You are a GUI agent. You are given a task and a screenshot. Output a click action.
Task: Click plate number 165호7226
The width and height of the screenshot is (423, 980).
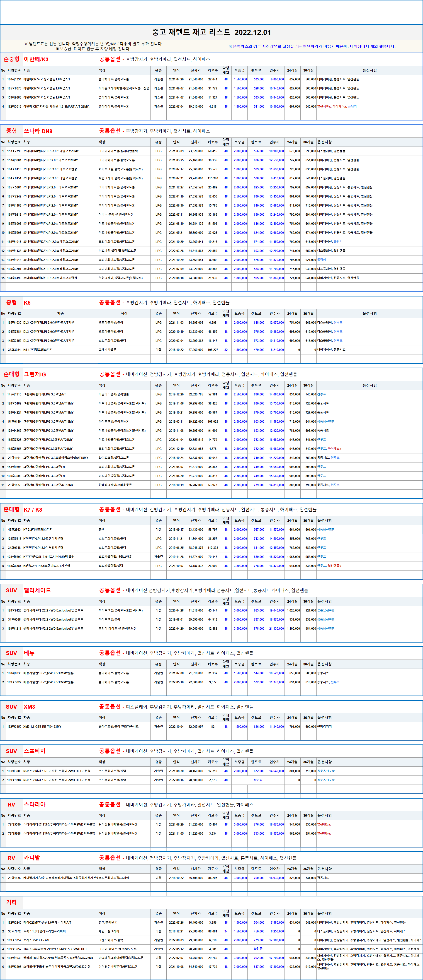[x=14, y=440]
